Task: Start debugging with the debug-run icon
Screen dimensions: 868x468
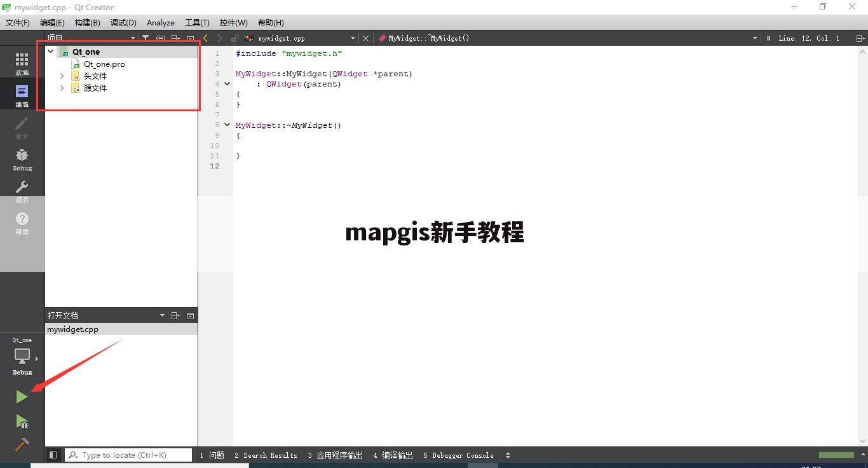Action: (x=22, y=422)
